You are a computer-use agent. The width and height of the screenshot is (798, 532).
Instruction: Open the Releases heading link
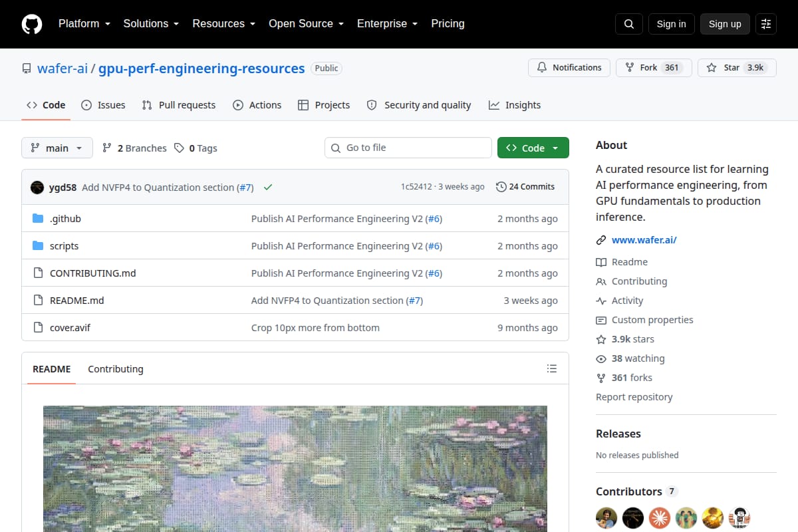[618, 434]
